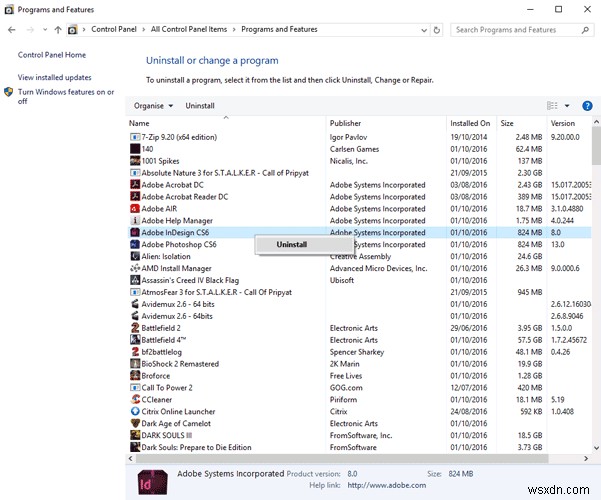Go up one level with up arrow
Screen dimensions: 601x500
point(58,30)
